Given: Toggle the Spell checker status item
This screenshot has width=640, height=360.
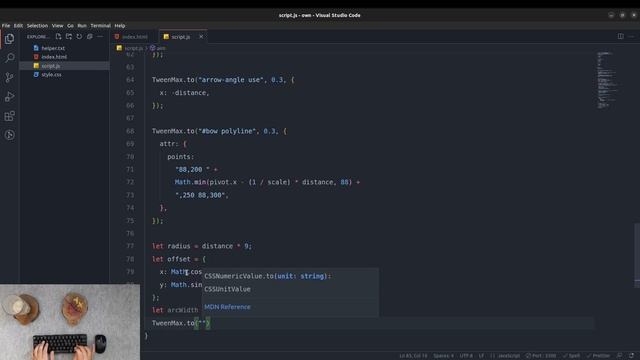Looking at the screenshot, I should pyautogui.click(x=571, y=356).
